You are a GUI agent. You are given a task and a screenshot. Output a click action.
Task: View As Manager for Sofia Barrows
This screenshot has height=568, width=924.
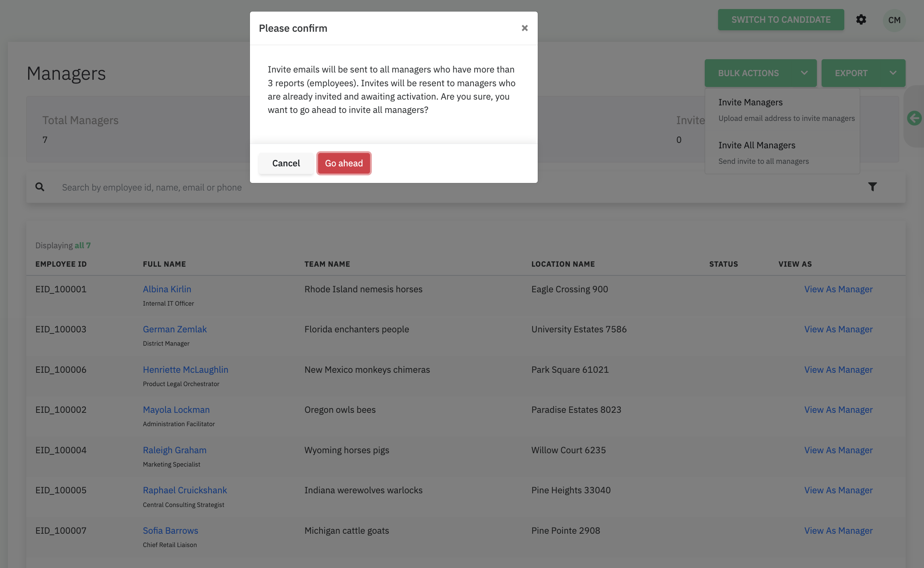(x=838, y=531)
